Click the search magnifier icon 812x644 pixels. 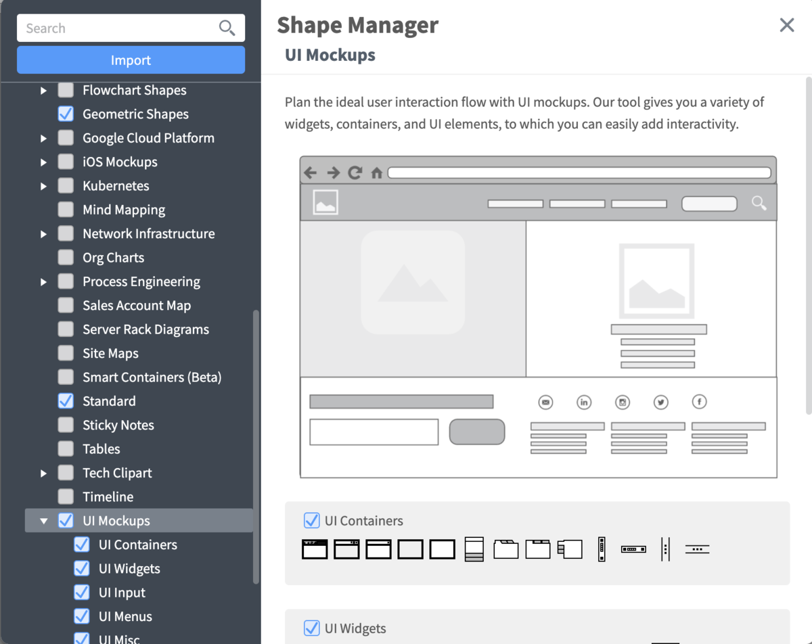pos(227,28)
